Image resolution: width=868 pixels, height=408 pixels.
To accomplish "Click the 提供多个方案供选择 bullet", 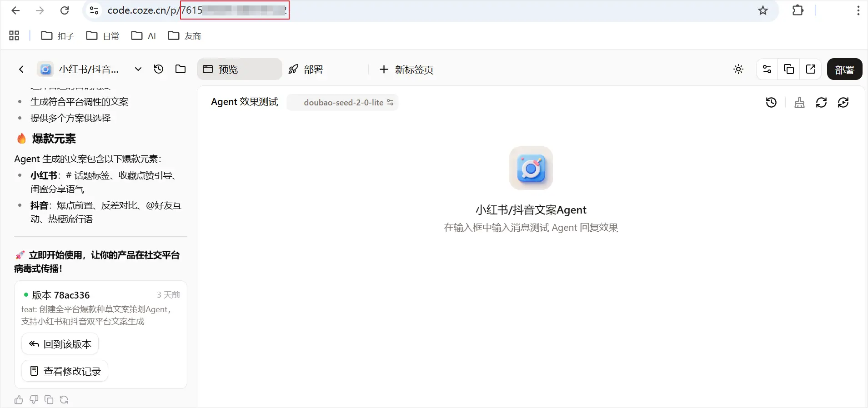I will (x=70, y=119).
